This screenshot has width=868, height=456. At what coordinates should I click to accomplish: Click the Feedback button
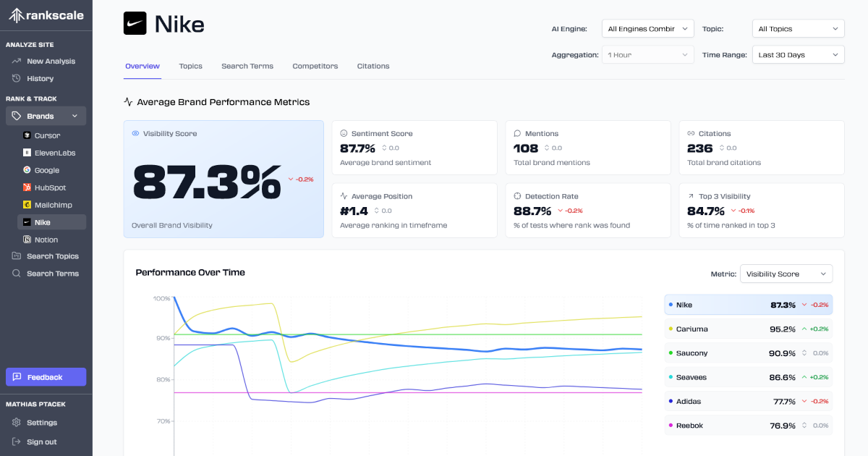pyautogui.click(x=46, y=377)
